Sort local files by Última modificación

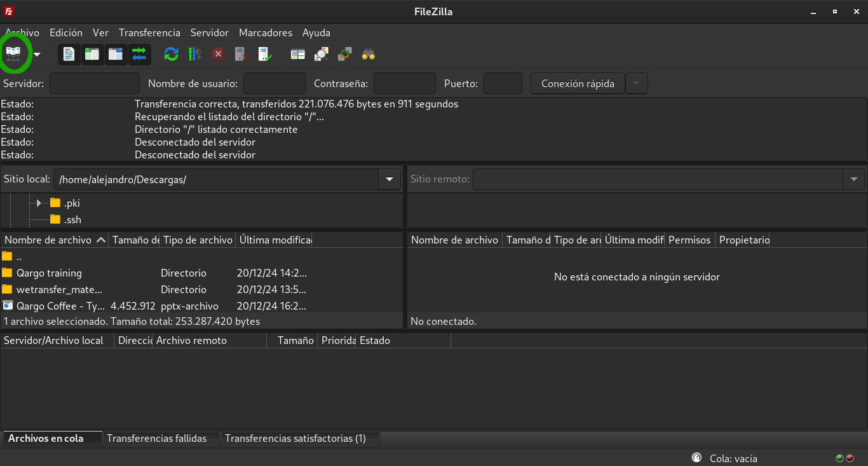pyautogui.click(x=275, y=240)
